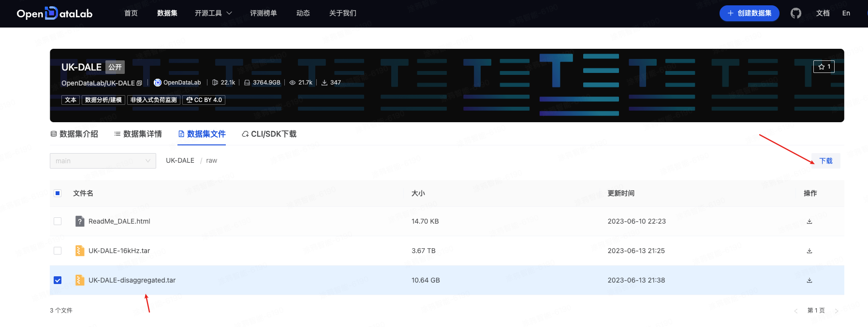Download UK-DALE-16kHz.tar via its row icon

[x=809, y=251]
